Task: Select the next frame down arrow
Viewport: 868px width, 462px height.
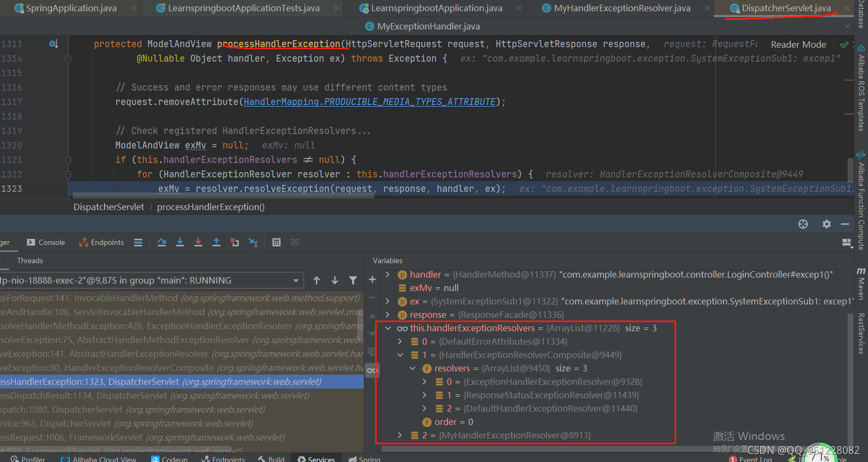Action: click(335, 280)
